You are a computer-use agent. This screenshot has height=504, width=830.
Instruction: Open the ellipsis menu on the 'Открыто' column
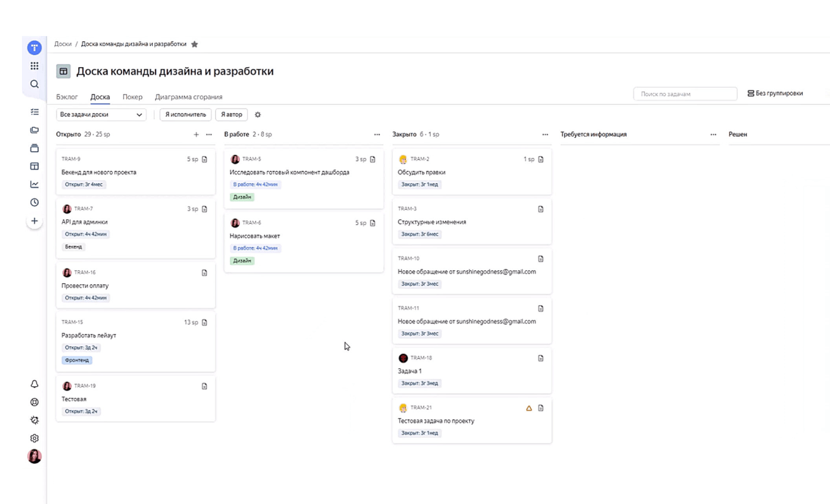coord(209,134)
